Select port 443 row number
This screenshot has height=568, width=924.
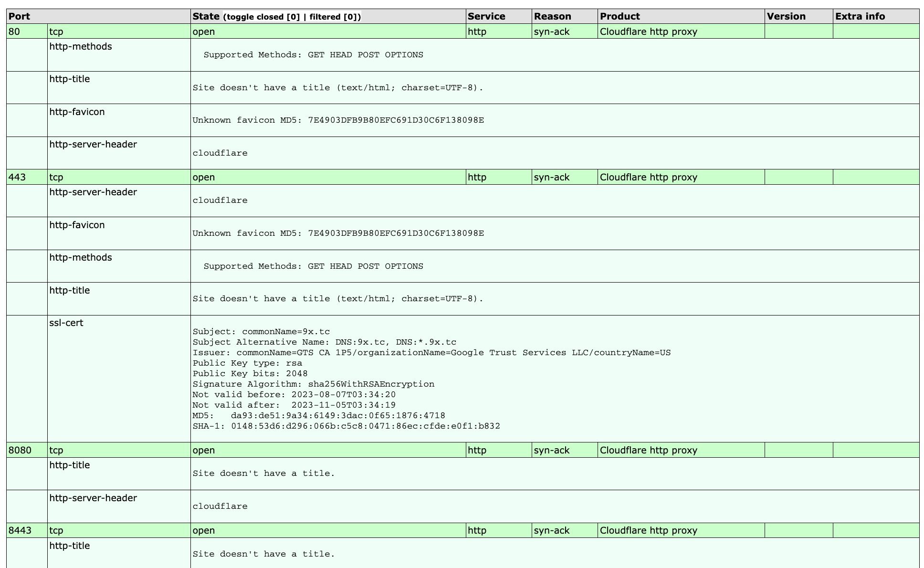[x=17, y=177]
